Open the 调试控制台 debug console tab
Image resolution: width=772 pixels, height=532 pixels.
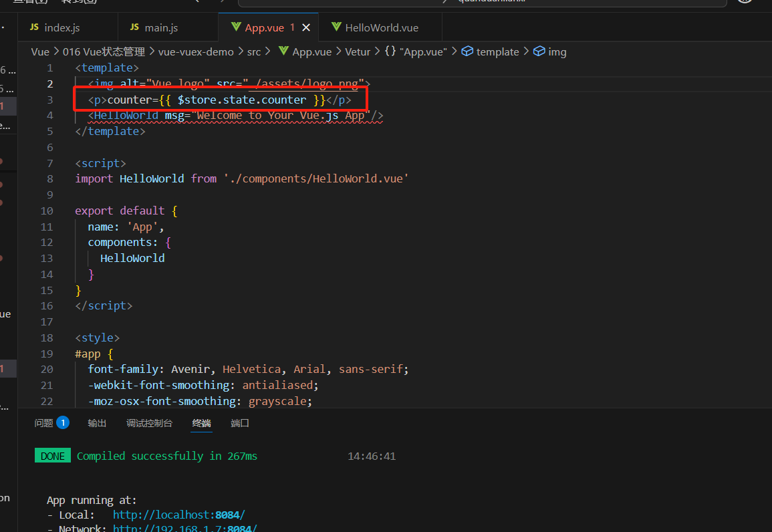tap(149, 423)
